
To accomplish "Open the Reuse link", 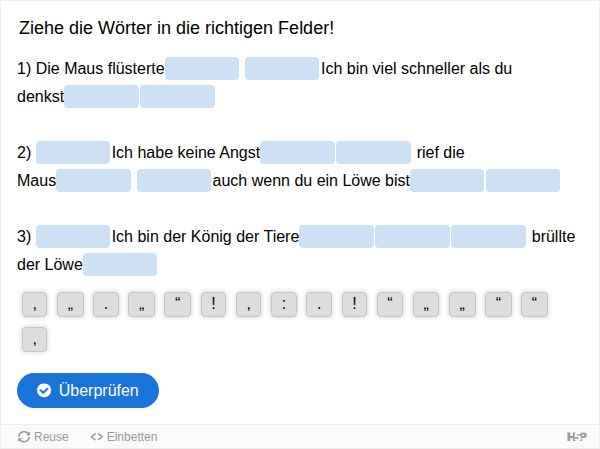I will [x=43, y=437].
